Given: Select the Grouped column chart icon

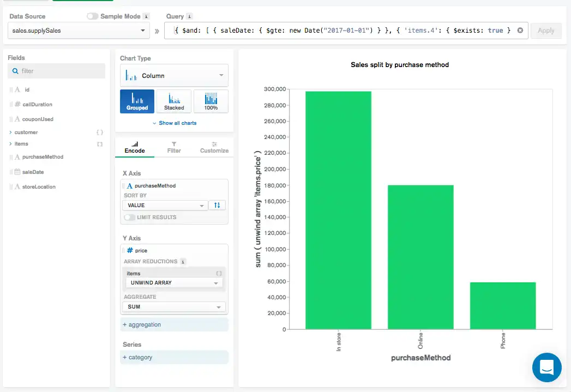Looking at the screenshot, I should coord(137,101).
